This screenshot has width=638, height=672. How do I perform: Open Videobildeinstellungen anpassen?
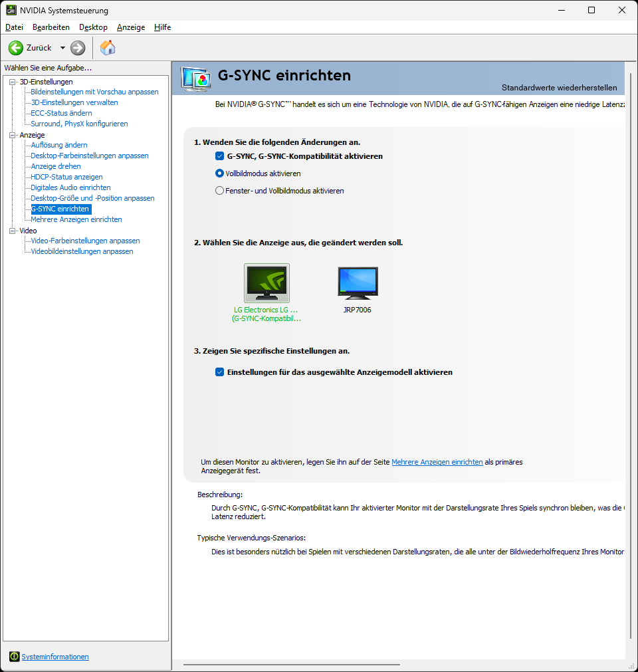click(x=82, y=251)
